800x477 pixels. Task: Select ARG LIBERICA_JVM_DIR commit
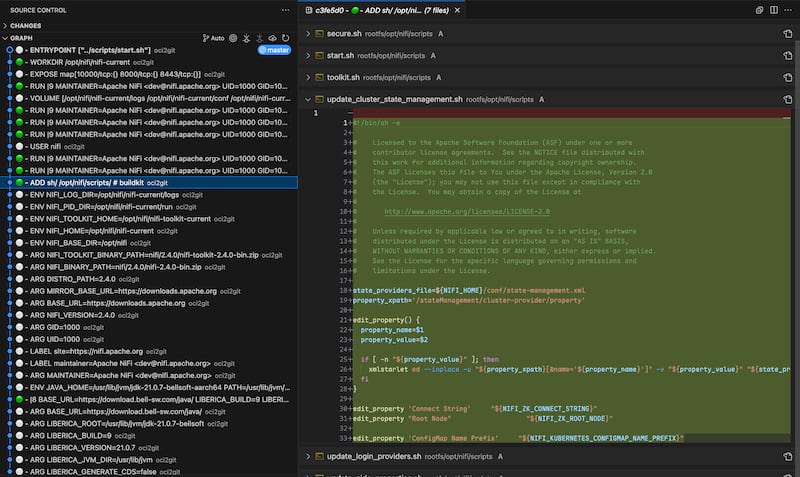tap(148, 460)
